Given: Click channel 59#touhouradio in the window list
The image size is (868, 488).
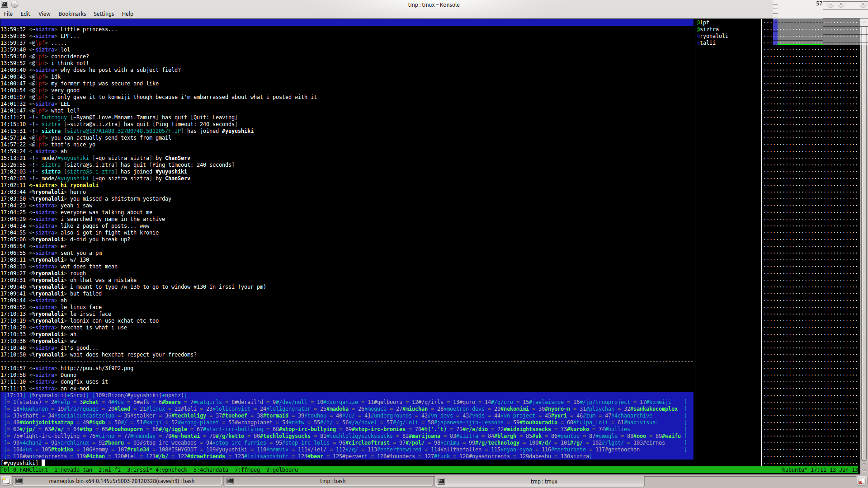Looking at the screenshot, I should 535,422.
